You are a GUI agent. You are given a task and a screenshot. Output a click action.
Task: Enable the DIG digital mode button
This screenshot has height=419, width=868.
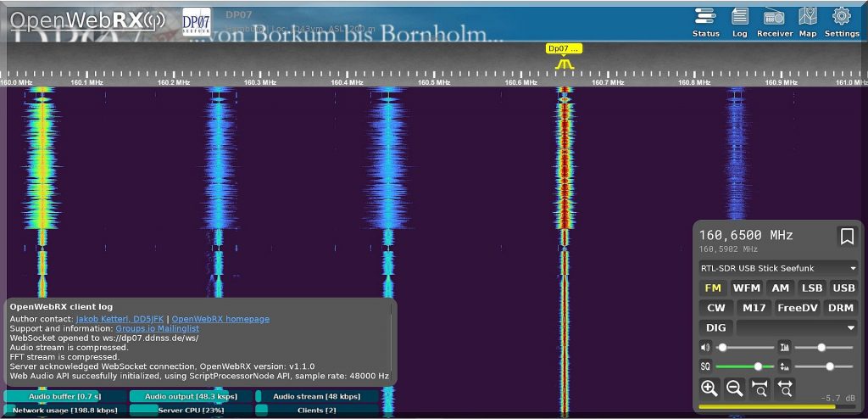(715, 327)
